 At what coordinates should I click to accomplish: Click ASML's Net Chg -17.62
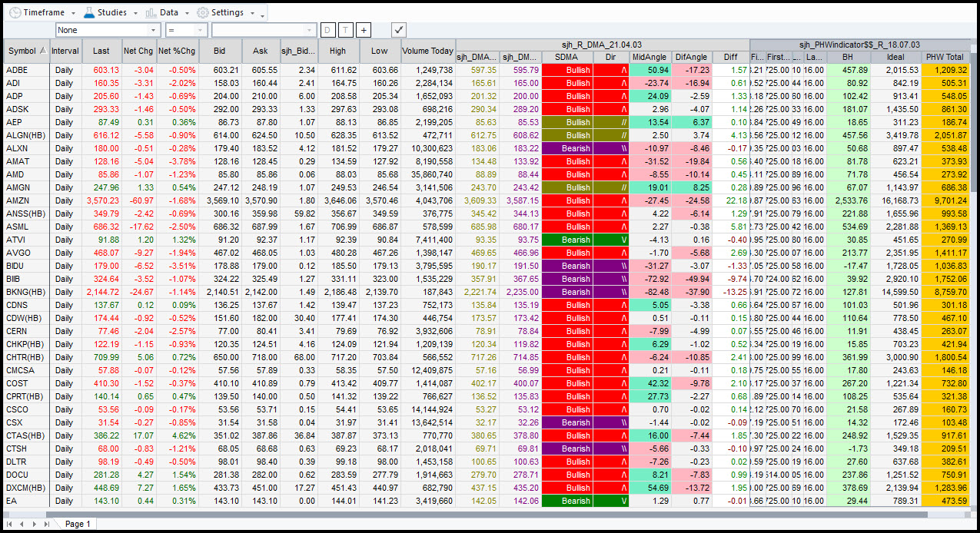138,227
